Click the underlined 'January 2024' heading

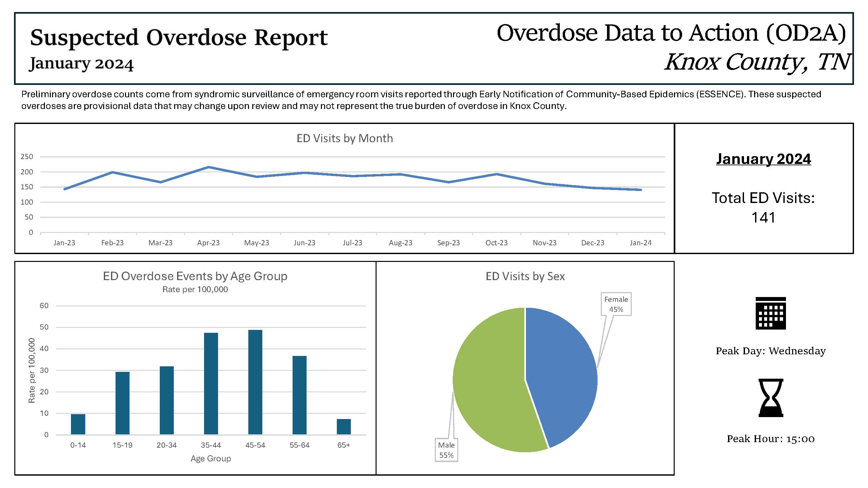point(764,159)
